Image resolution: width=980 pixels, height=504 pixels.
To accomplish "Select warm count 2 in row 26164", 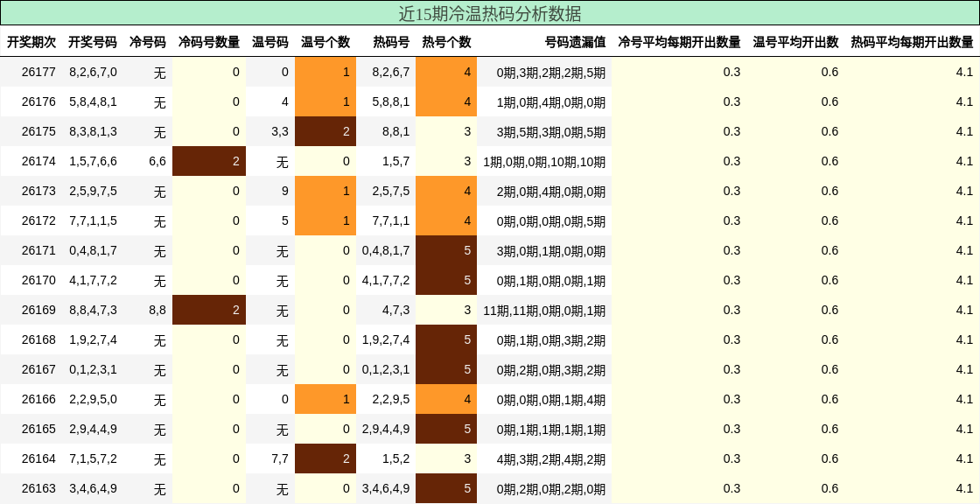I will click(x=325, y=458).
